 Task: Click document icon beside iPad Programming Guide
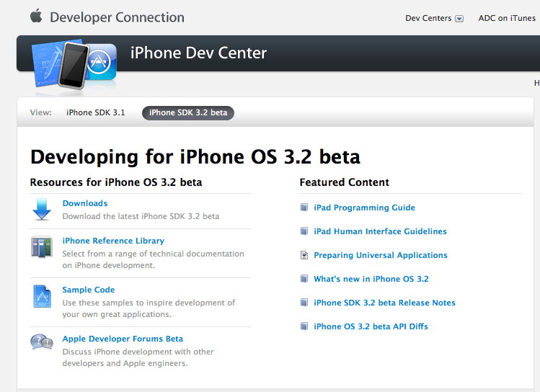(304, 208)
